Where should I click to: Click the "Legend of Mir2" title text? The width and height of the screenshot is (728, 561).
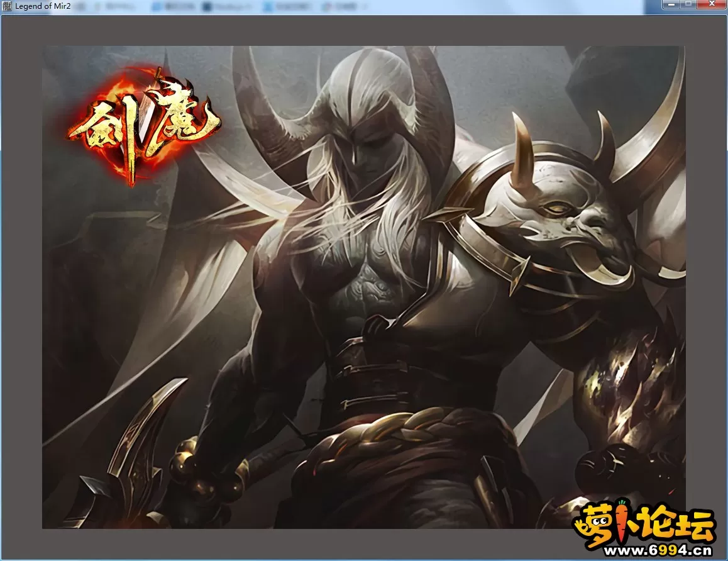(x=43, y=6)
